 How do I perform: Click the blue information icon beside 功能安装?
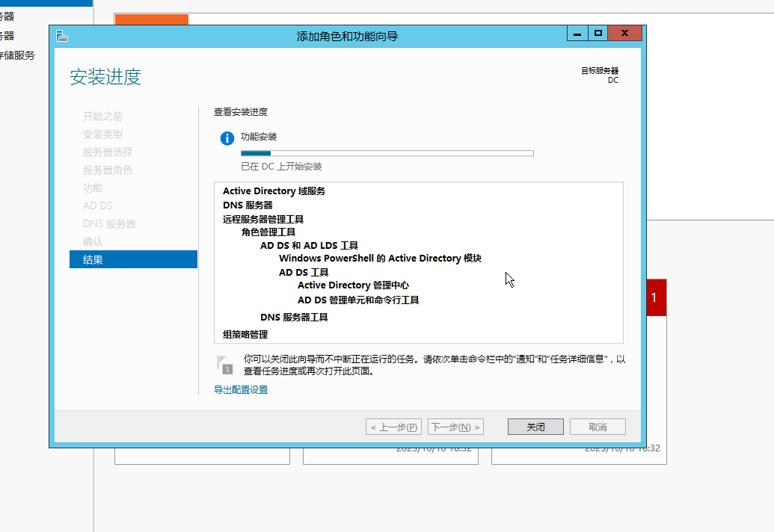click(227, 138)
